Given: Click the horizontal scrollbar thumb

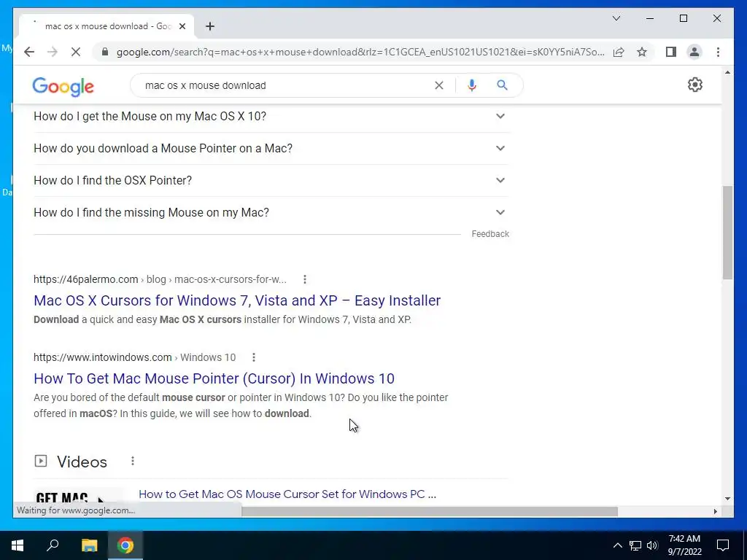Looking at the screenshot, I should click(429, 511).
